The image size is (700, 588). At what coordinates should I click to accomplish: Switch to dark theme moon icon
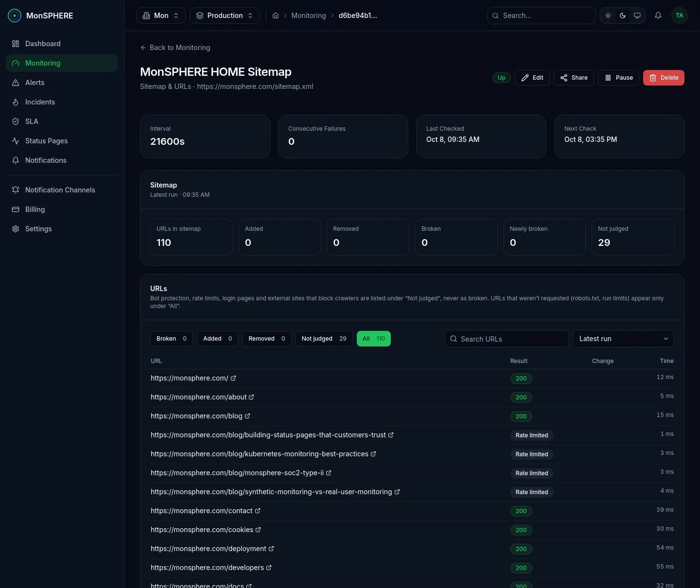[623, 16]
